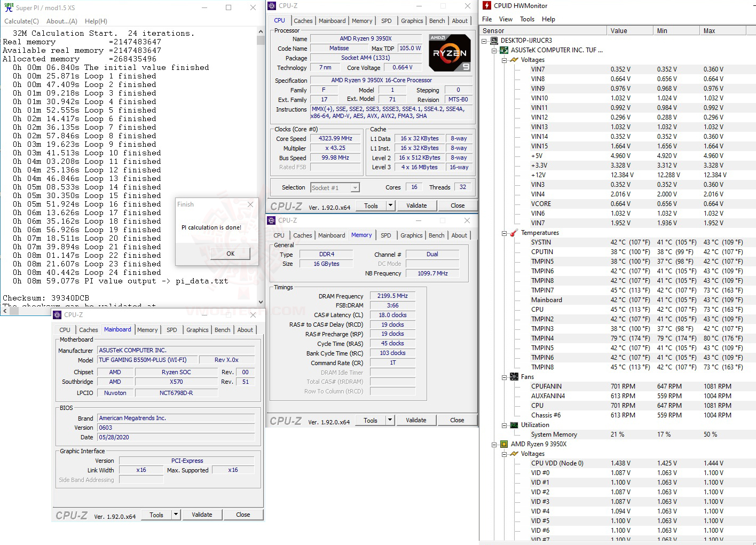Collapse the Fans section in HWMonitor
756x545 pixels.
[504, 376]
